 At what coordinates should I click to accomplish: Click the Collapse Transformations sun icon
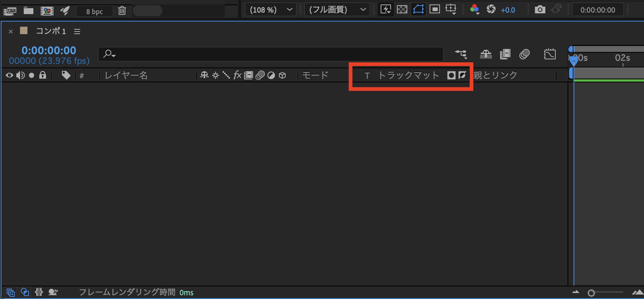coord(216,75)
